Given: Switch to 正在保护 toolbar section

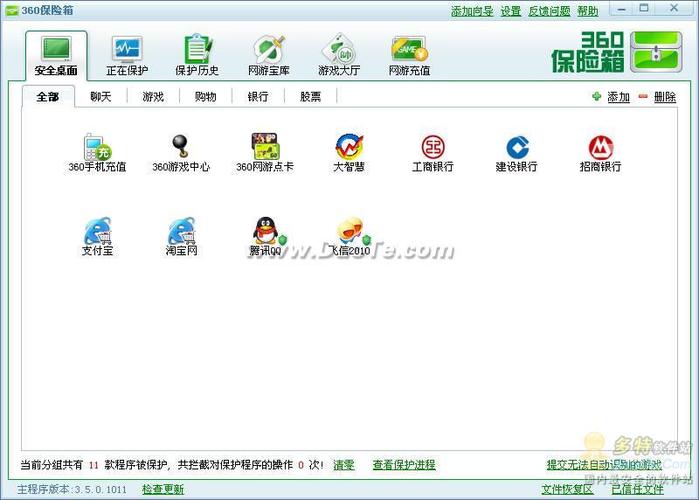Looking at the screenshot, I should (x=127, y=55).
